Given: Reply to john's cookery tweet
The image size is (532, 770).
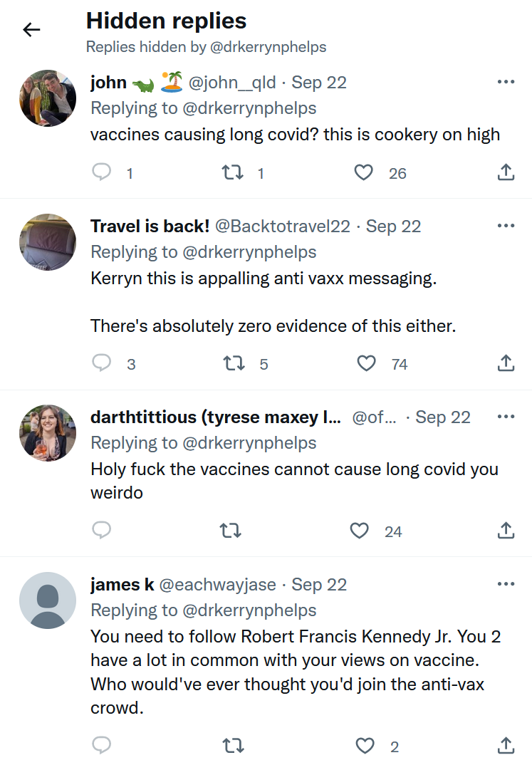Looking at the screenshot, I should tap(103, 172).
